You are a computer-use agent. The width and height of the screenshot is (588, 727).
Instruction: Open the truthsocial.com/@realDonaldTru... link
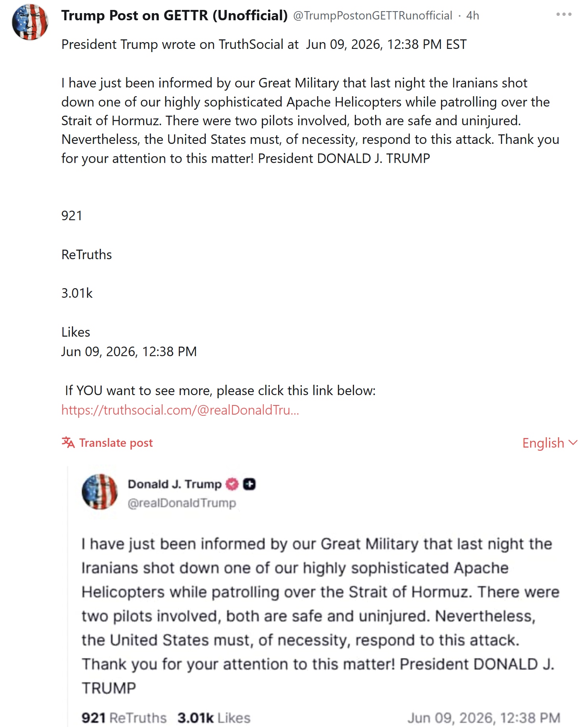pyautogui.click(x=180, y=410)
